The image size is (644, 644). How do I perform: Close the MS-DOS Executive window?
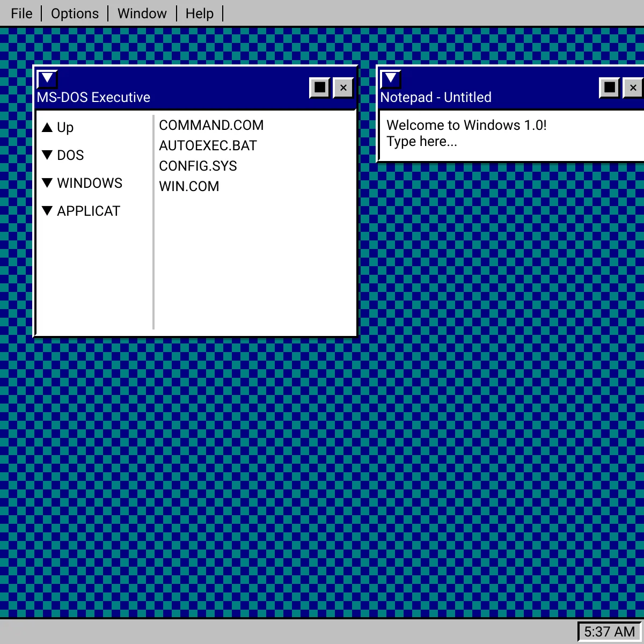coord(343,87)
